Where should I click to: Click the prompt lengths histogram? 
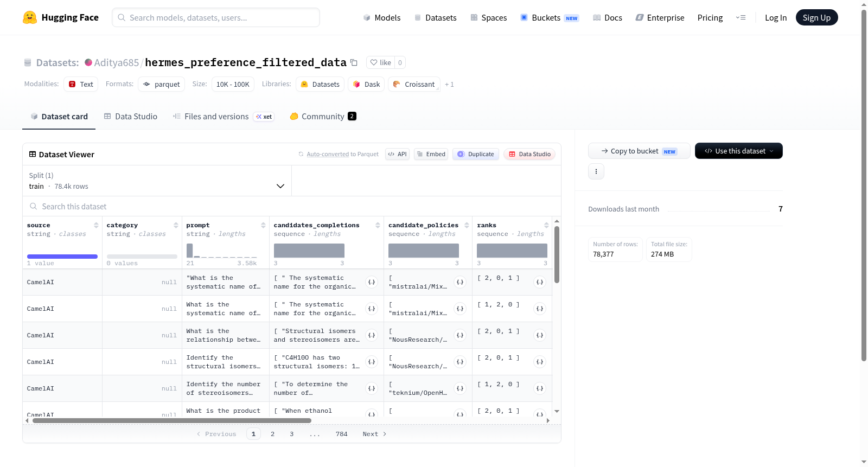(x=222, y=251)
